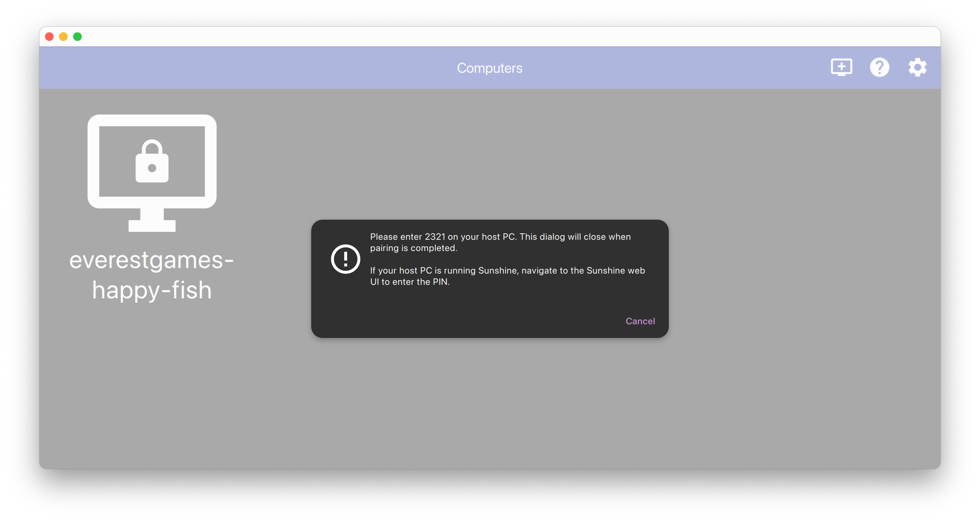Click the exclamation alert icon in dialog
This screenshot has height=521, width=980.
pyautogui.click(x=345, y=259)
